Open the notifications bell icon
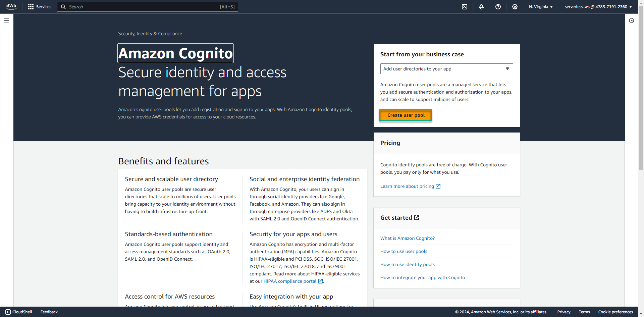The height and width of the screenshot is (317, 644). [x=481, y=7]
